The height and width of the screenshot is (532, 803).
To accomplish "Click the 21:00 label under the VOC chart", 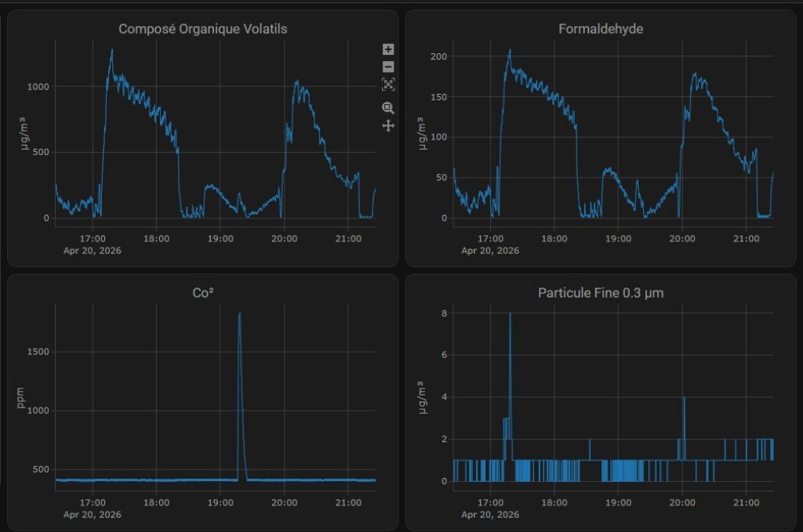I will [x=348, y=239].
